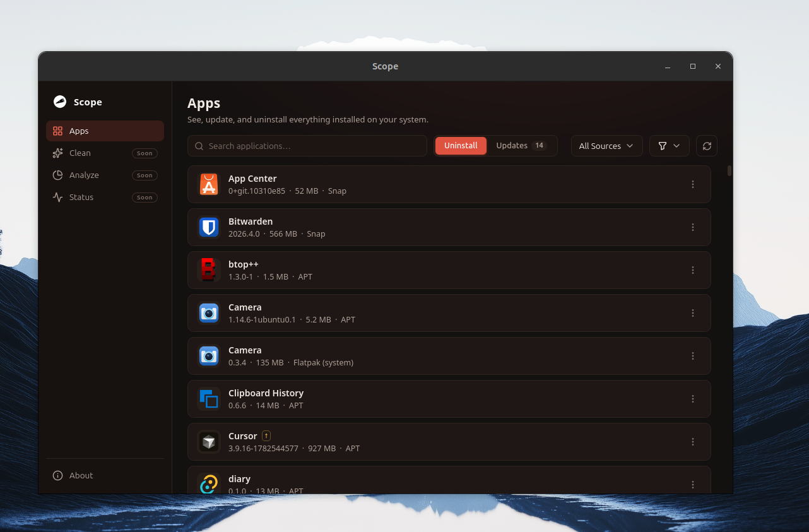Screen dimensions: 809x532
Task: Click version text 0+git.10310e85
Action: (257, 191)
